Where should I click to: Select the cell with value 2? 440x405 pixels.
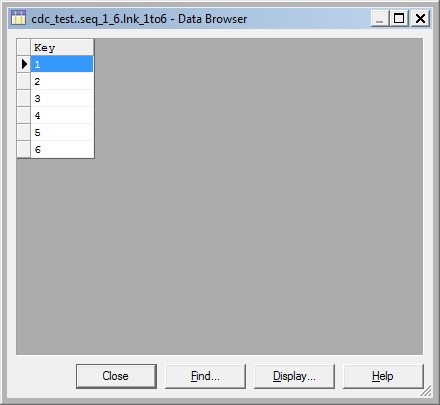coord(62,81)
